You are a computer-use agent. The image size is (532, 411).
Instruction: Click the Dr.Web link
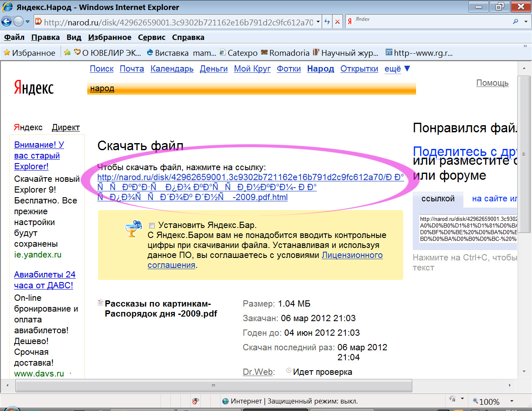pyautogui.click(x=258, y=372)
